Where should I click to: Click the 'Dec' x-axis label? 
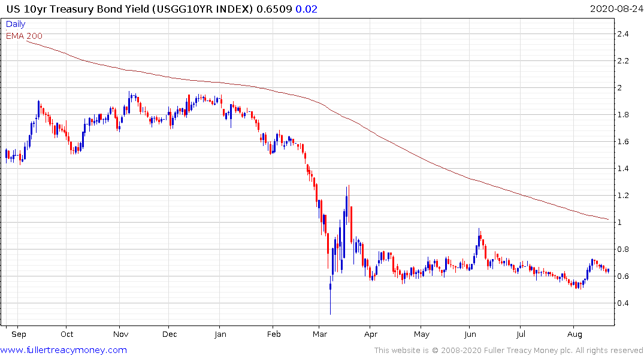click(x=170, y=334)
